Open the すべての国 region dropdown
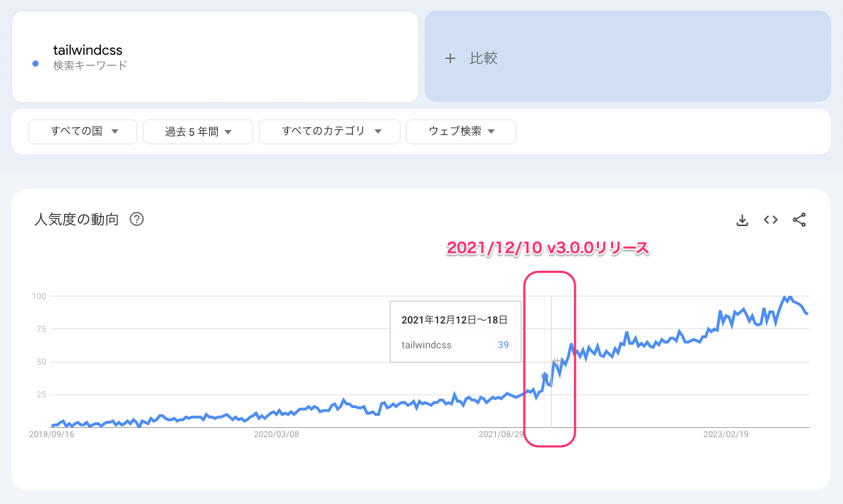This screenshot has width=843, height=504. tap(83, 132)
